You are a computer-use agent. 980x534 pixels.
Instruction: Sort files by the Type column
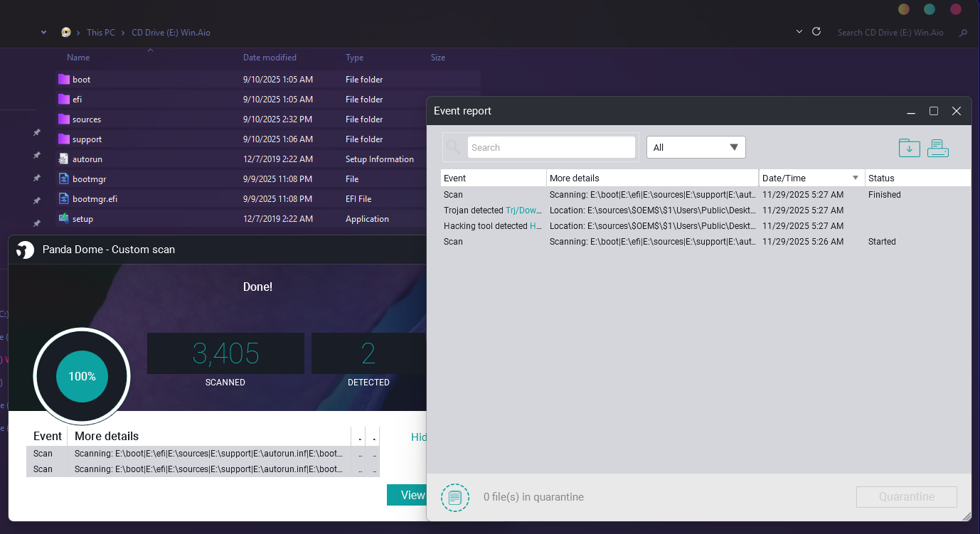point(354,58)
